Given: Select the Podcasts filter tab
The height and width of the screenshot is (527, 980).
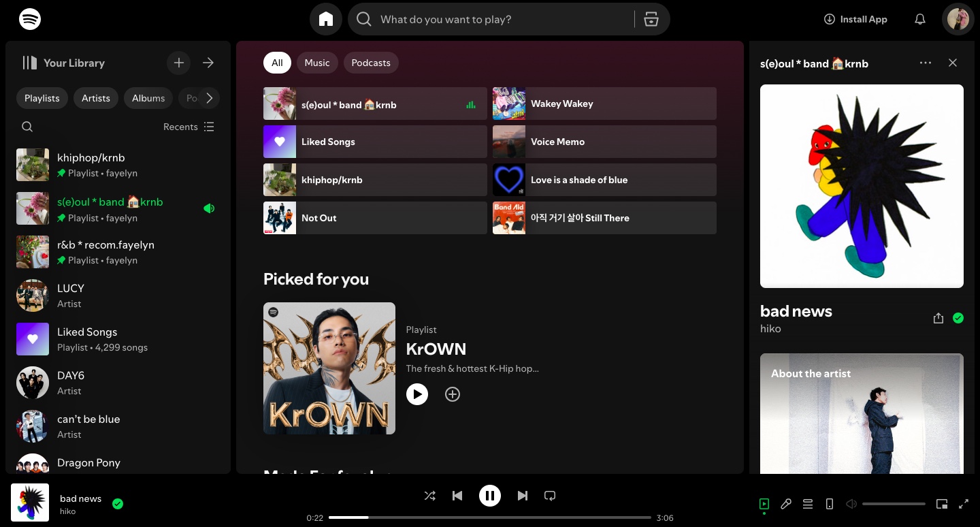Looking at the screenshot, I should coord(371,63).
